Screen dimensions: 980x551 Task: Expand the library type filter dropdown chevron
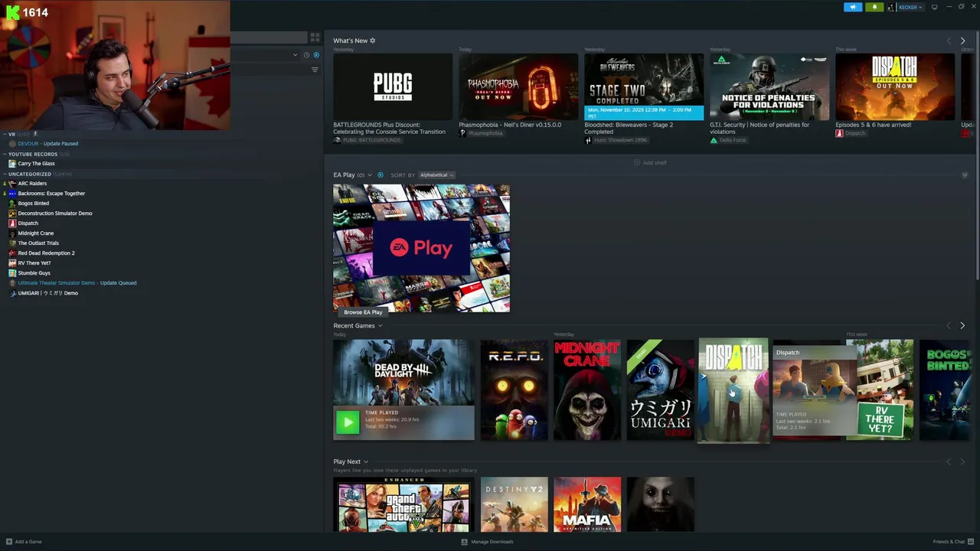295,55
